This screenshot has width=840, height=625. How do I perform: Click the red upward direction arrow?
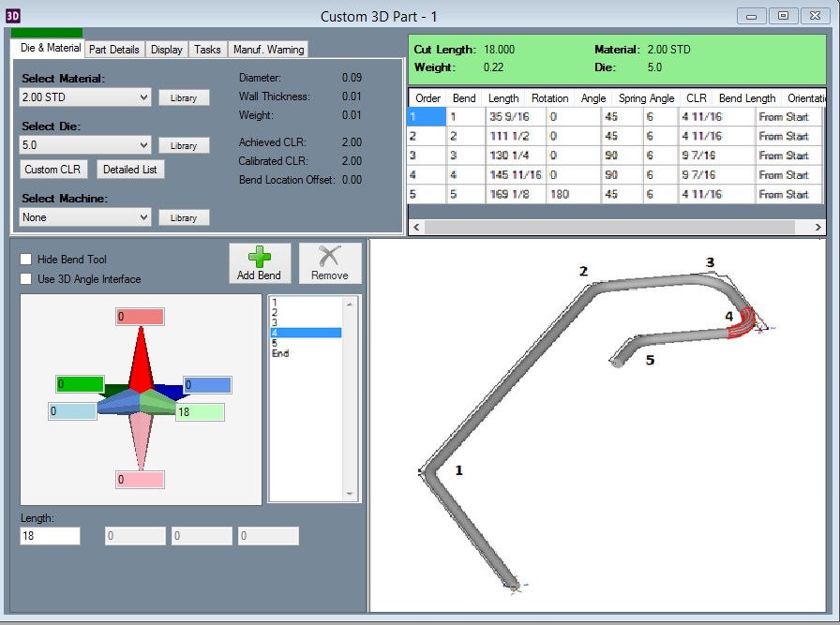coord(141,358)
